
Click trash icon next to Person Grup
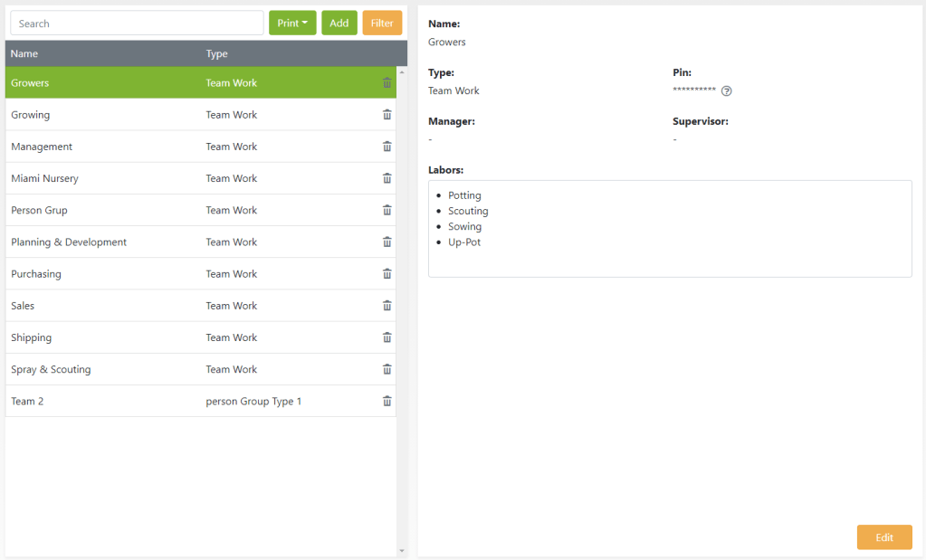pos(387,210)
